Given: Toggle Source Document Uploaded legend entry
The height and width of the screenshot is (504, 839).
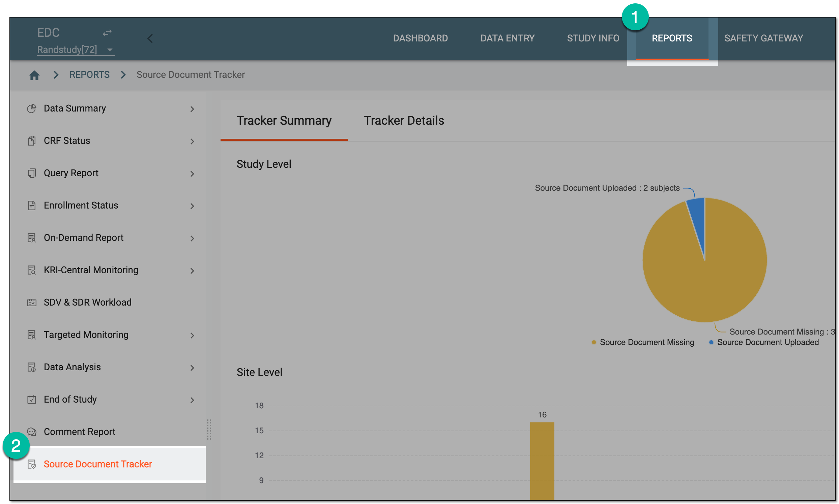Looking at the screenshot, I should (764, 342).
